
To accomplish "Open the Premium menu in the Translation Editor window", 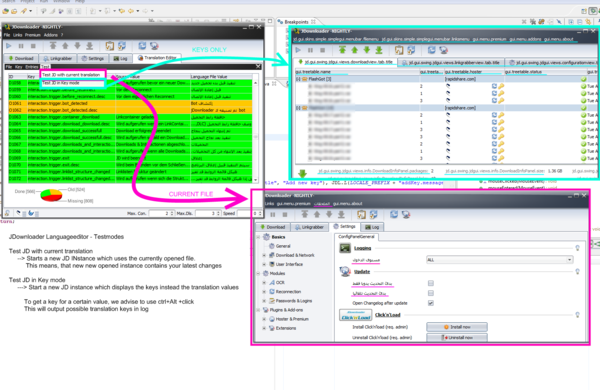I will click(x=33, y=35).
